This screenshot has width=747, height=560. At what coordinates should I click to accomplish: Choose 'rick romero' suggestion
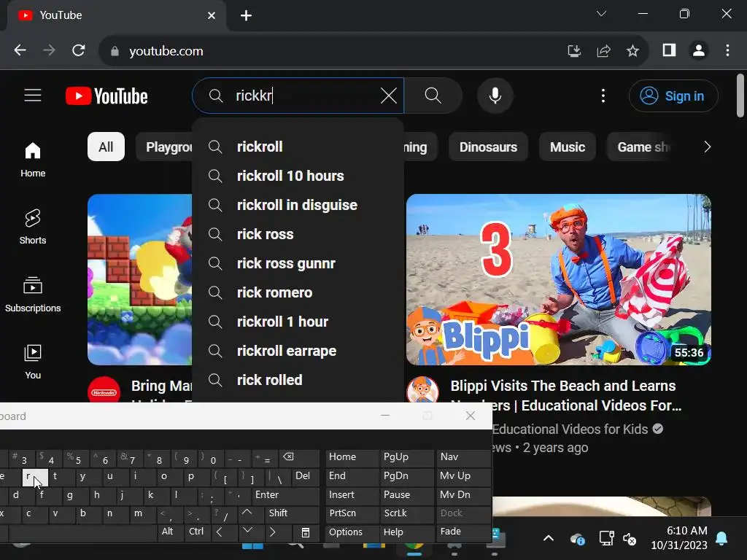point(298,292)
